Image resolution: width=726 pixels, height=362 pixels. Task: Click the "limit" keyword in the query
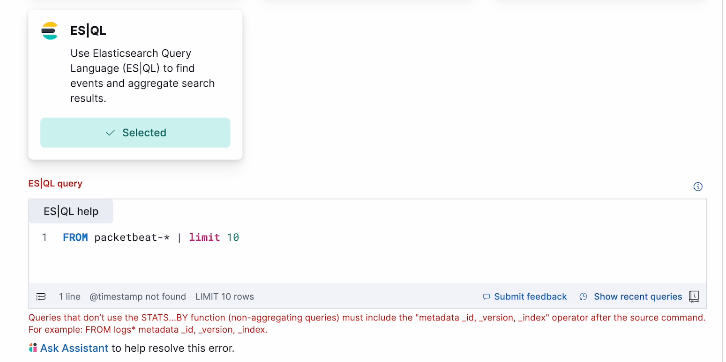click(x=204, y=238)
